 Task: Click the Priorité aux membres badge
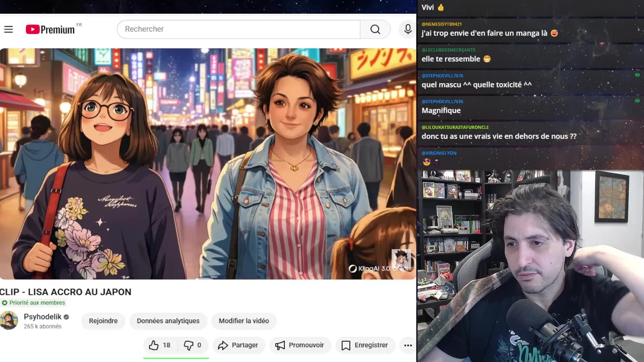33,303
